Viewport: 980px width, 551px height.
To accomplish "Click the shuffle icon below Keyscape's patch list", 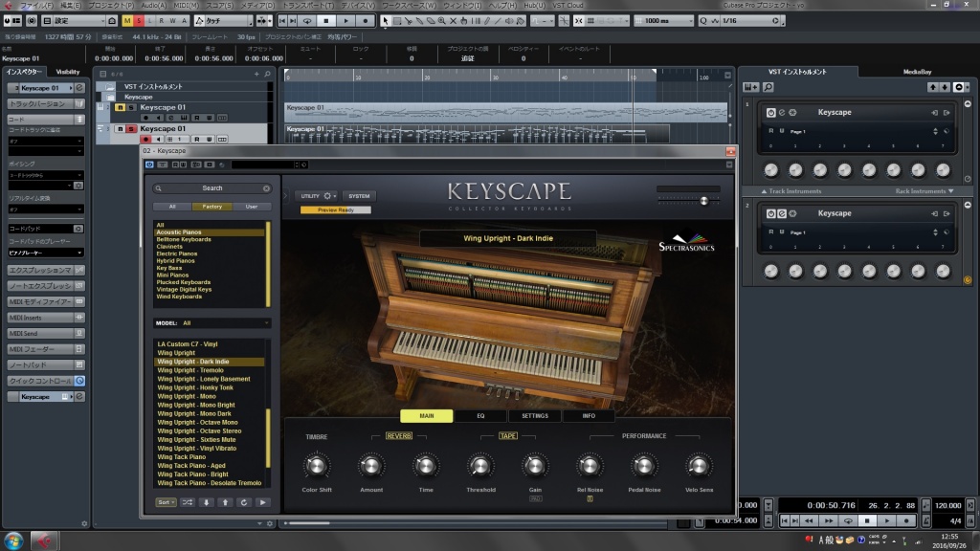I will 188,502.
